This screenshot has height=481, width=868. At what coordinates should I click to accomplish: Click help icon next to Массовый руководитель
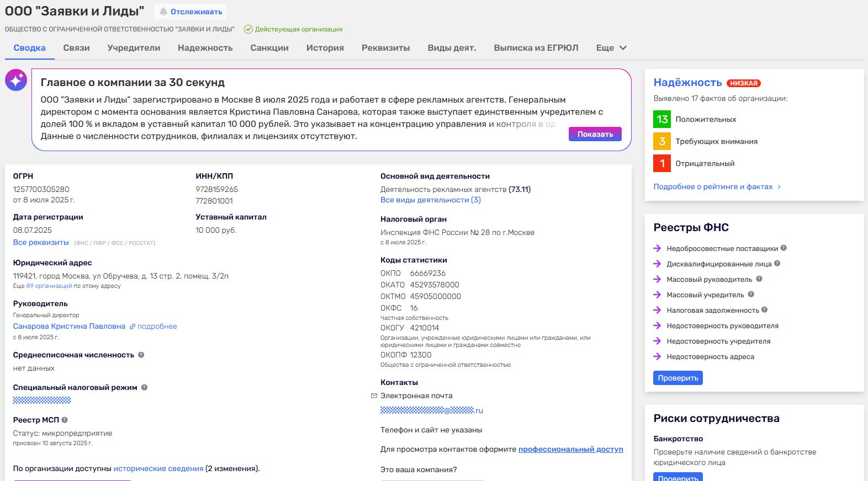pos(759,279)
